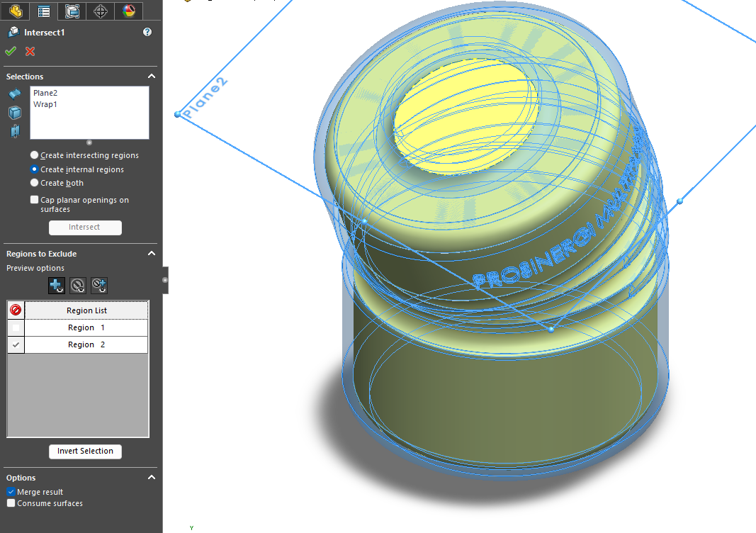Viewport: 756px width, 533px height.
Task: Select Create intersecting regions option
Action: (x=35, y=155)
